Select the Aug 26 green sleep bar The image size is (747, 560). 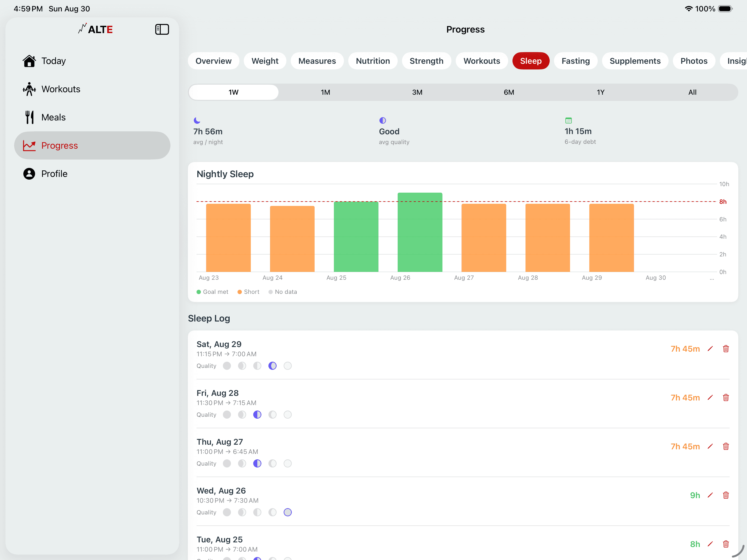coord(420,232)
